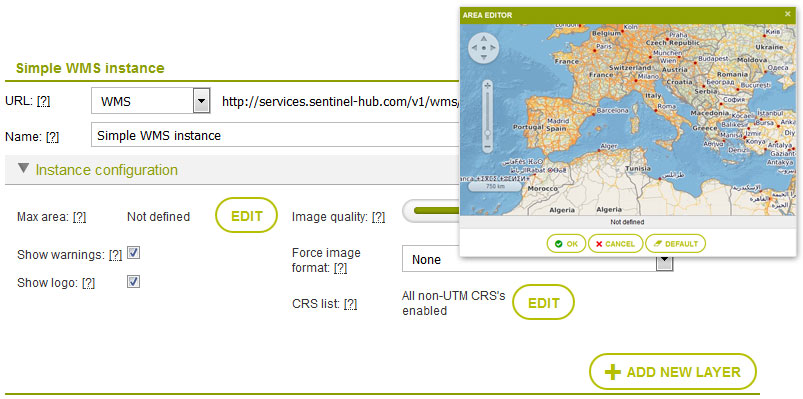Pan the map right with east arrow
Viewport: 803px width, 399px height.
click(x=493, y=48)
